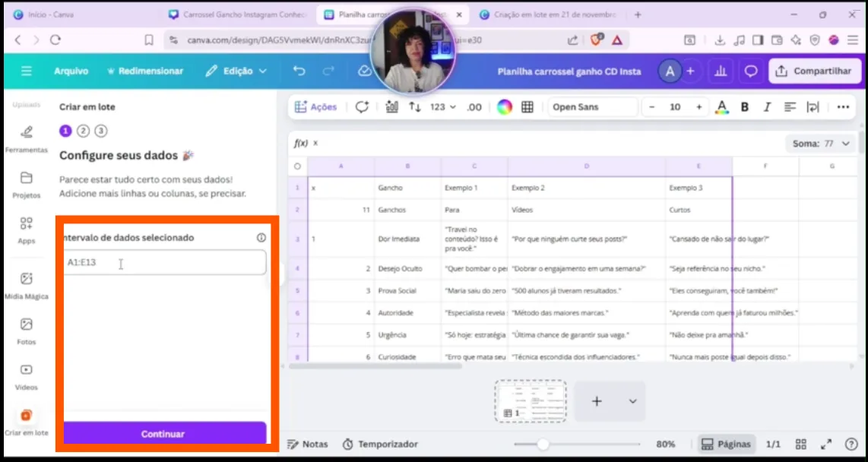Toggle italic formatting

(767, 107)
